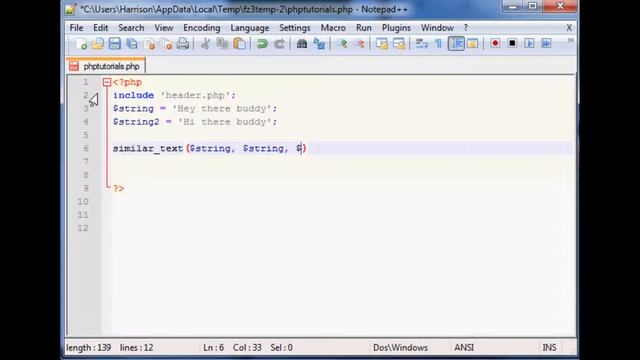Zoom in using the toolbar icon

[x=342, y=44]
